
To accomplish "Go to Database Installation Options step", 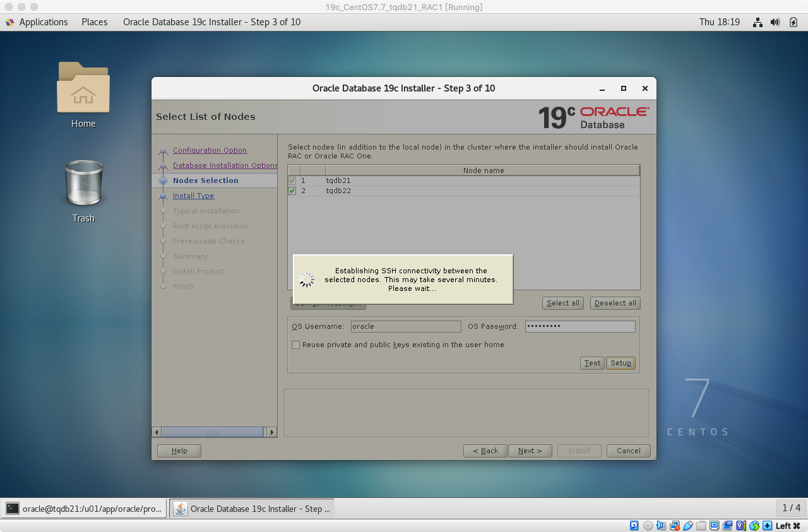I will pos(225,165).
